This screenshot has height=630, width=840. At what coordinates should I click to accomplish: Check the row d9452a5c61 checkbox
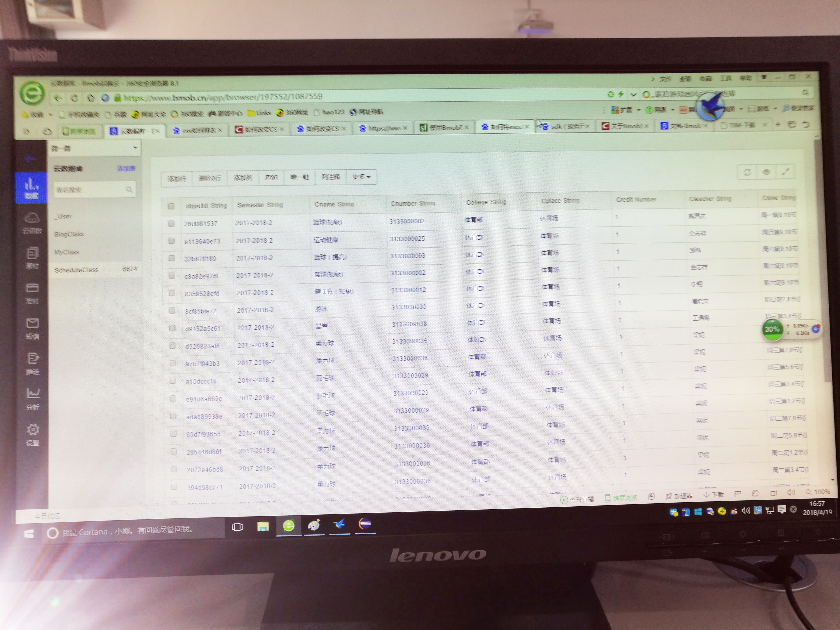click(172, 328)
